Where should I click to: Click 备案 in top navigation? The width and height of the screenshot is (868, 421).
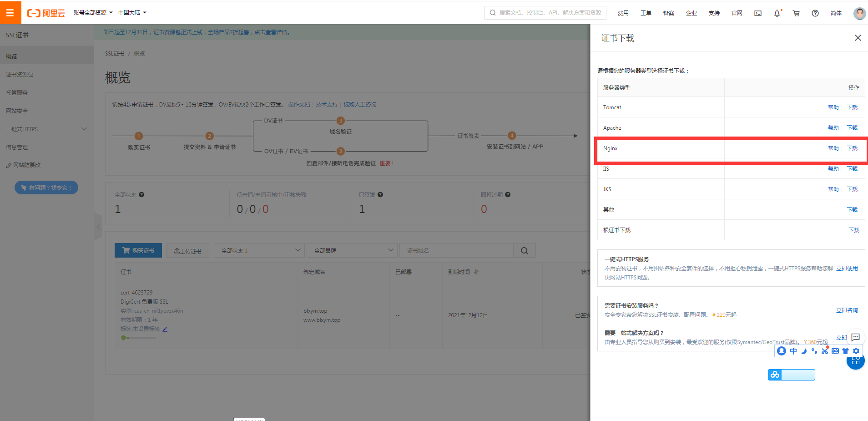[669, 13]
